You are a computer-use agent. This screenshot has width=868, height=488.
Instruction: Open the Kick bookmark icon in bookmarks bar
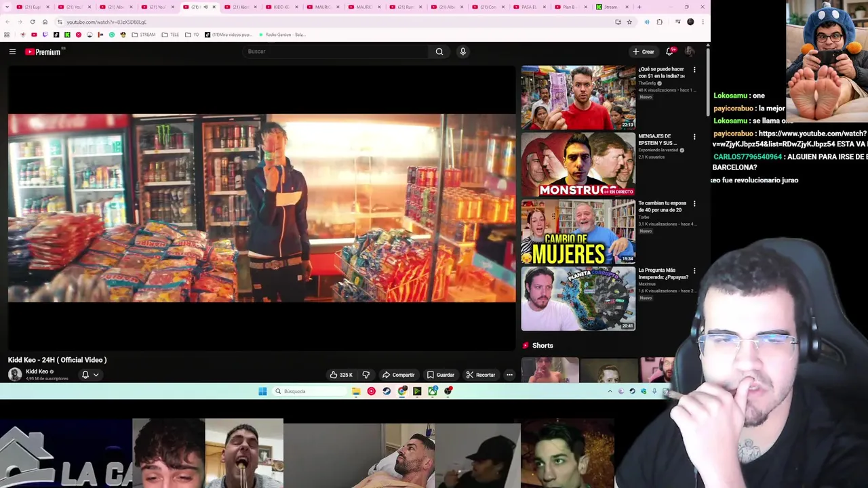click(x=67, y=35)
